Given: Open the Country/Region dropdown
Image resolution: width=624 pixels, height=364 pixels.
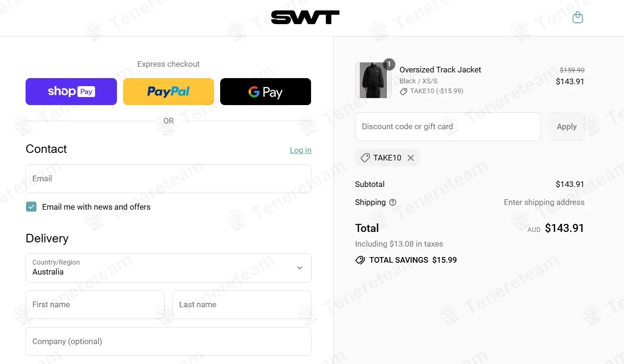Looking at the screenshot, I should pyautogui.click(x=169, y=268).
